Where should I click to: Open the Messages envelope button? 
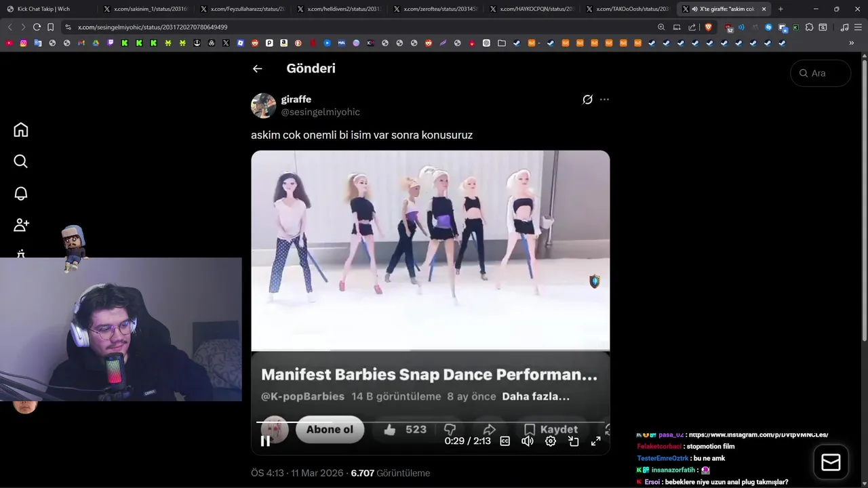(831, 462)
